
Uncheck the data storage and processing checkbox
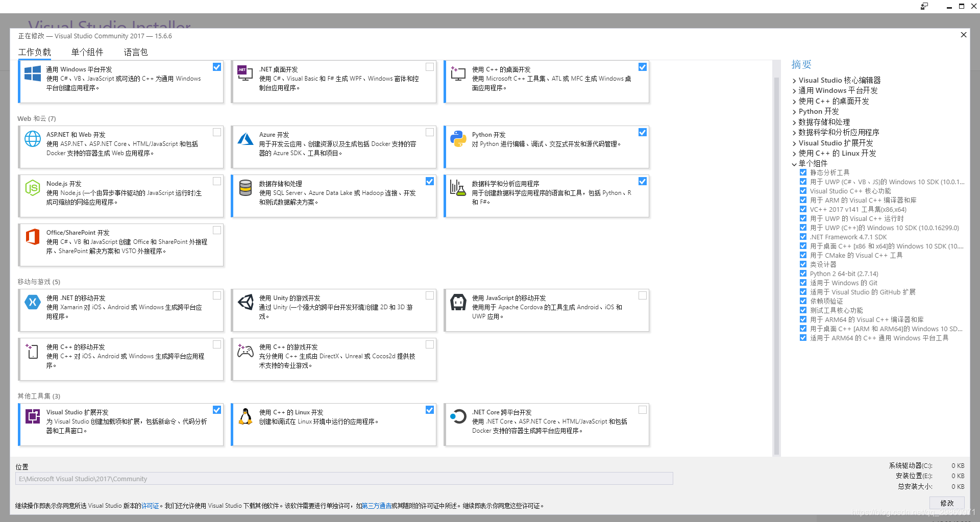click(430, 181)
